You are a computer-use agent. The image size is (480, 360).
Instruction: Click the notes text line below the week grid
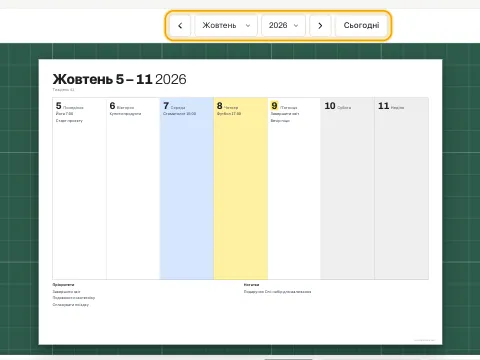277,292
